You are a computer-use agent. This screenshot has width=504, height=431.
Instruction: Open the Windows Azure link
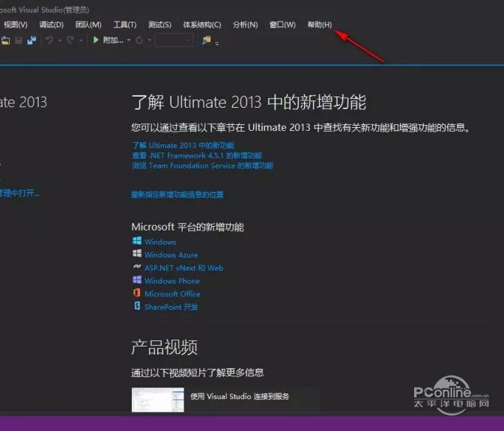(171, 255)
